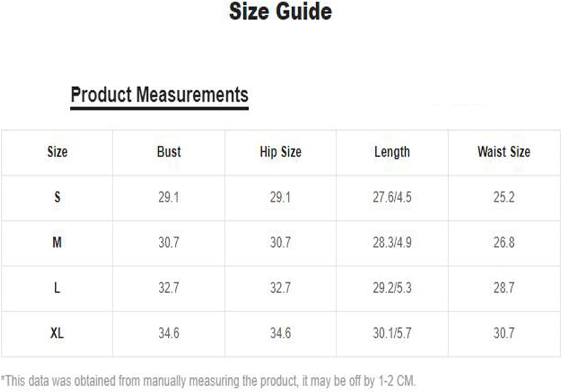Click the length value 28.3/4.9

[x=392, y=242]
